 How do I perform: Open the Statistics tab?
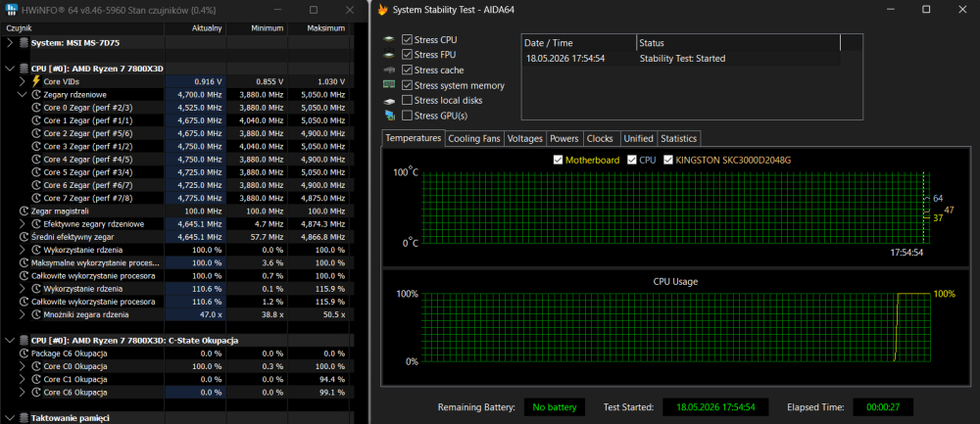click(x=679, y=139)
